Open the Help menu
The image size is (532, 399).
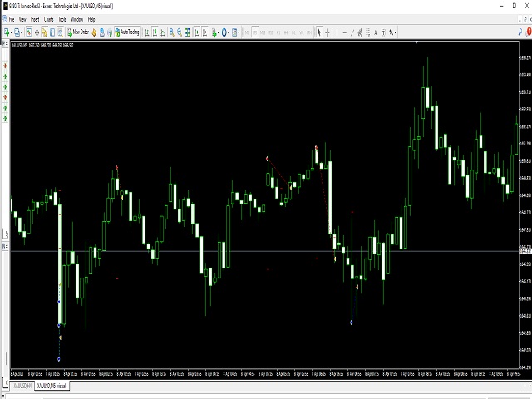(x=91, y=19)
